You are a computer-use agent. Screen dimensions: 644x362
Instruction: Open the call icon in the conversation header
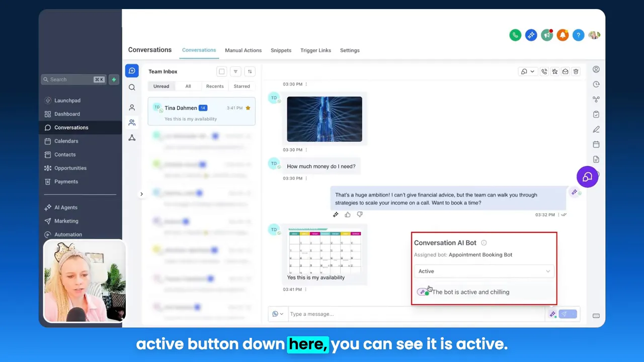click(x=544, y=71)
